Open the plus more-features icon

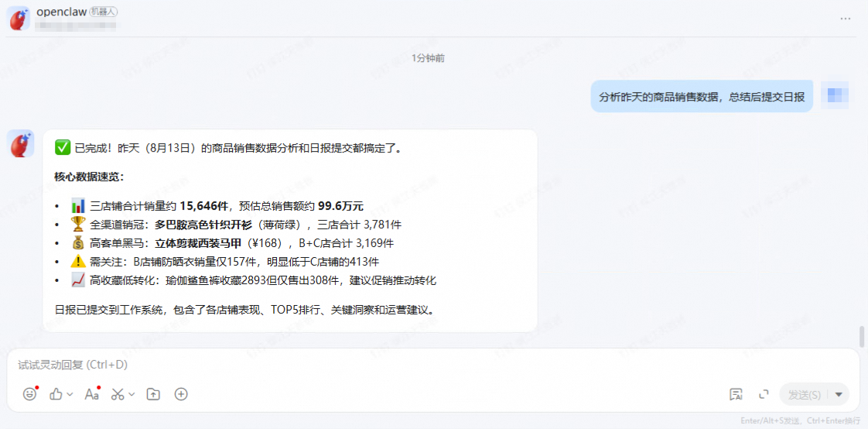(x=181, y=394)
